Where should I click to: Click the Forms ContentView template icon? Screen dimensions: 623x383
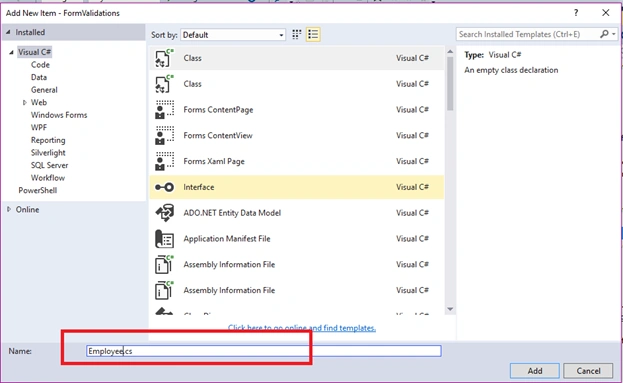pyautogui.click(x=164, y=135)
